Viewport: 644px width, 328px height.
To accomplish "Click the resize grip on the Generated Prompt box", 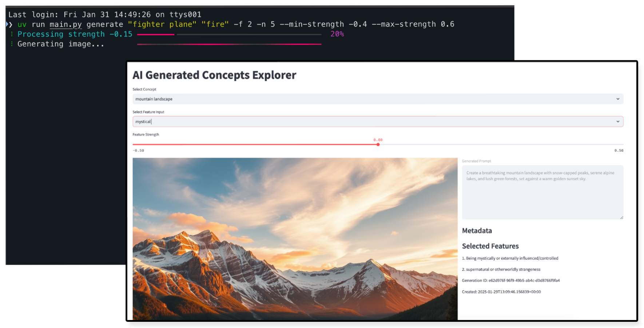I will click(x=621, y=217).
